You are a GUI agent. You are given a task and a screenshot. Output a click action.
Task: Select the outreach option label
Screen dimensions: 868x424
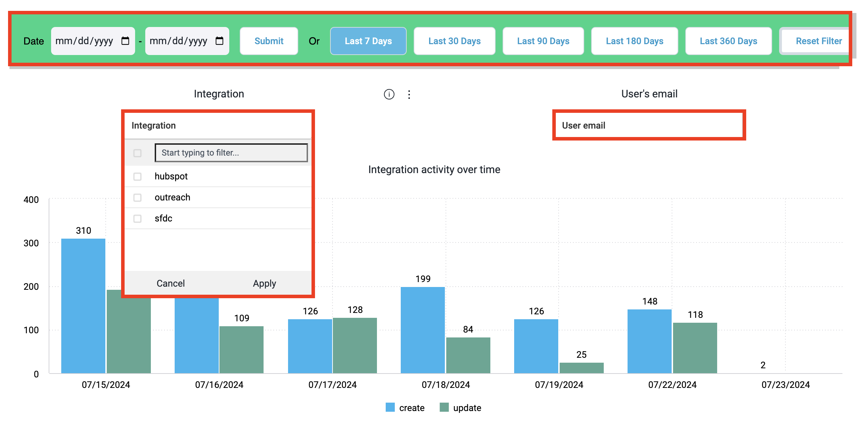click(x=173, y=197)
